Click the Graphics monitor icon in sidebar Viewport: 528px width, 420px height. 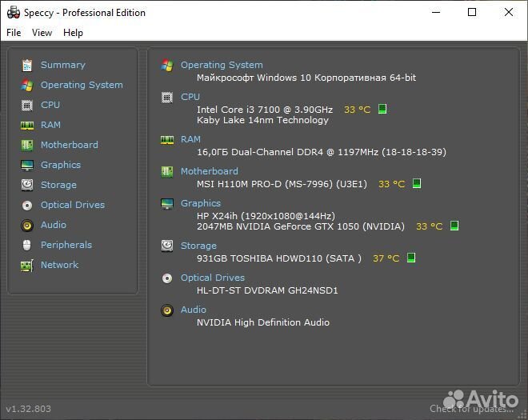27,166
